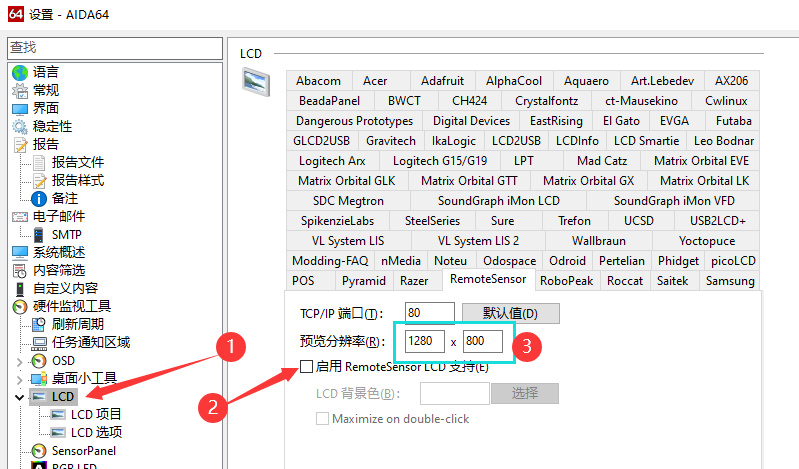Enable RemoteSensor LCD support checkbox
The image size is (799, 469).
[x=307, y=366]
